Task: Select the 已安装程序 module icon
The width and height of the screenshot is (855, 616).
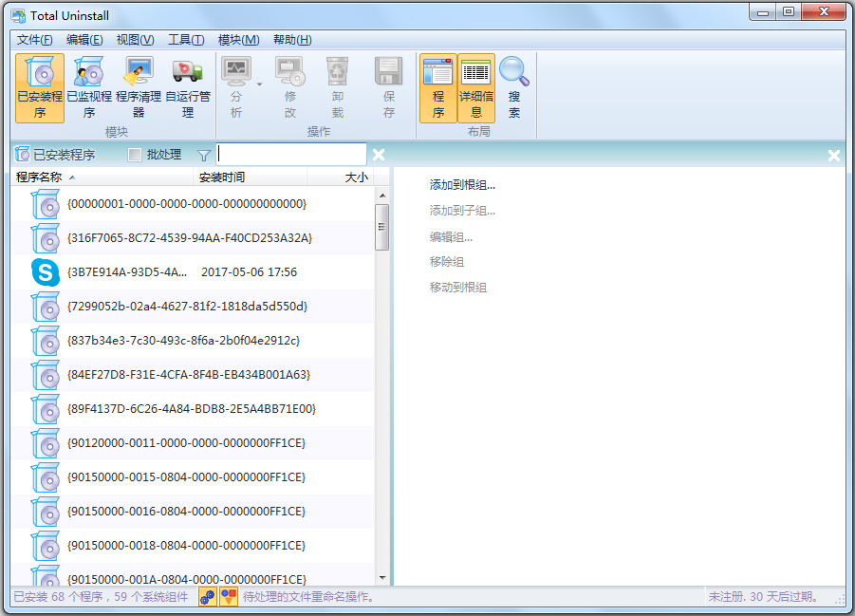Action: click(x=40, y=87)
